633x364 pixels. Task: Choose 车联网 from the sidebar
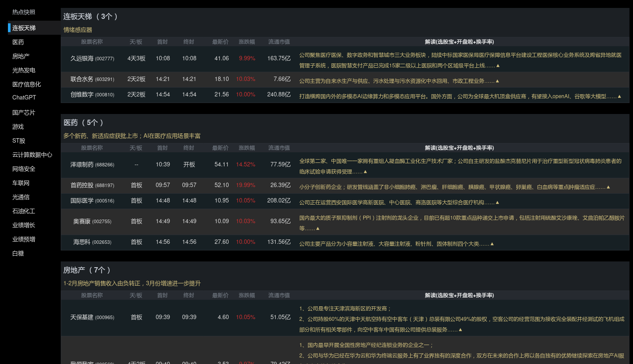(21, 183)
